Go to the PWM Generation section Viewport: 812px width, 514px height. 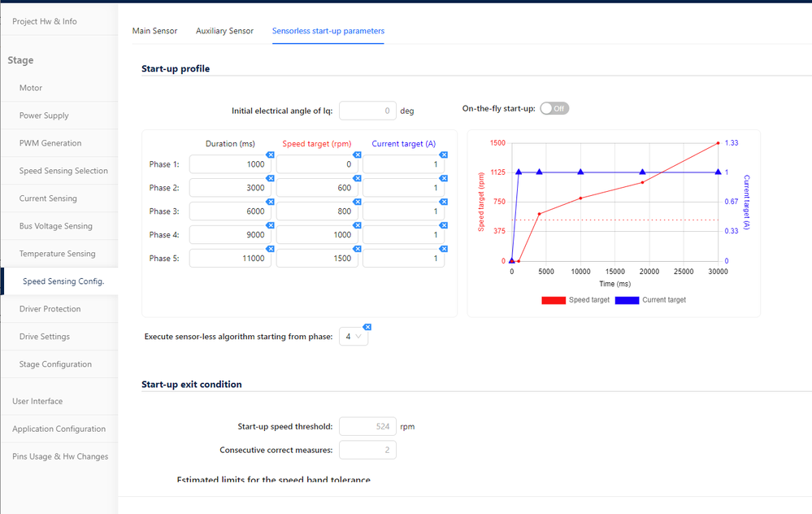50,143
